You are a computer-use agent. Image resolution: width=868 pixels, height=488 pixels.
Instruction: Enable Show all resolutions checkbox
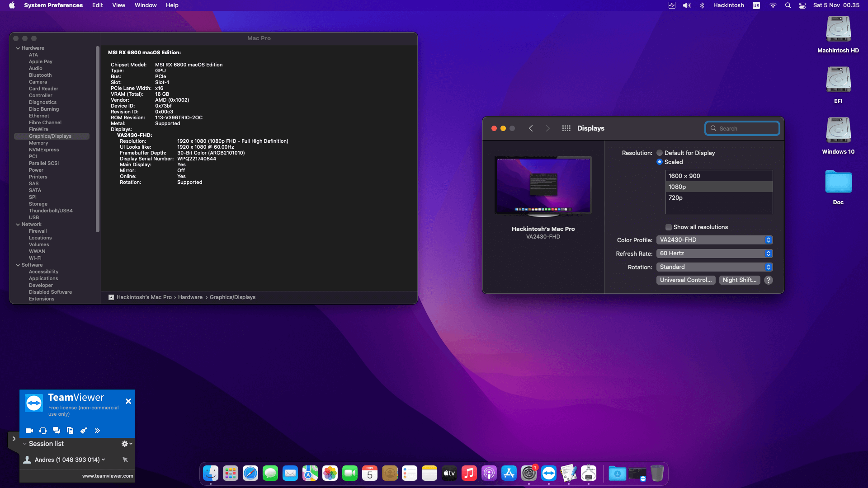click(669, 227)
